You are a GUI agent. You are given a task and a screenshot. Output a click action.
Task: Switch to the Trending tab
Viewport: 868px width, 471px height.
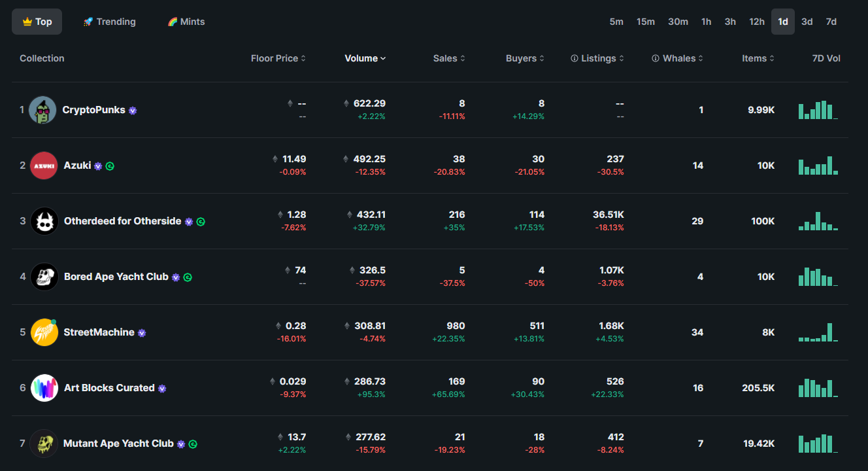(109, 22)
